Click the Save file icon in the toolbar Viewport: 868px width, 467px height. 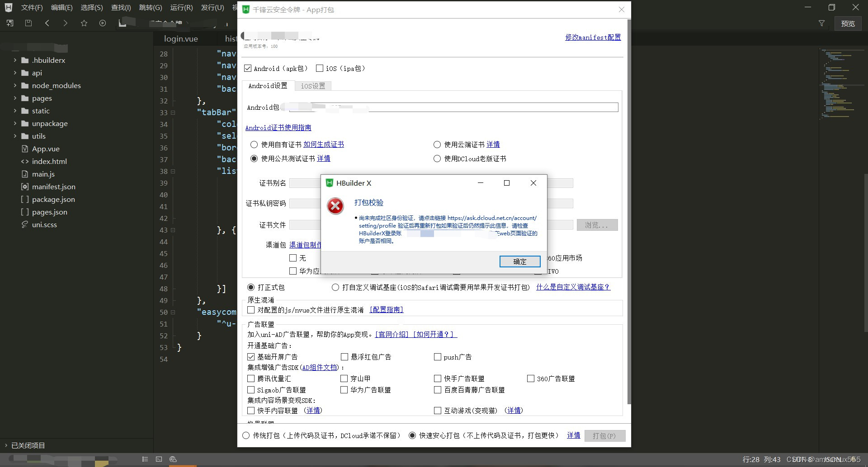point(28,23)
